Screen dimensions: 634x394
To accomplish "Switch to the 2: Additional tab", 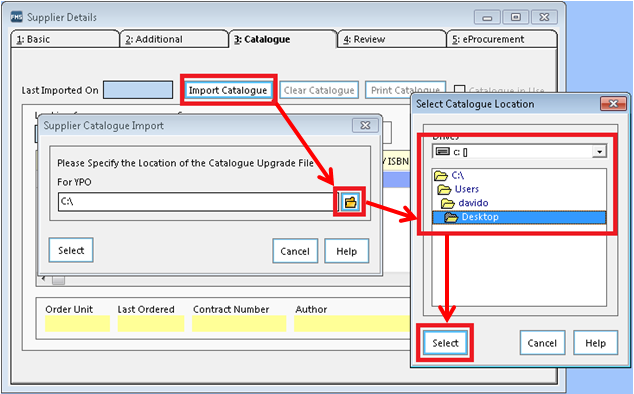I will (174, 39).
